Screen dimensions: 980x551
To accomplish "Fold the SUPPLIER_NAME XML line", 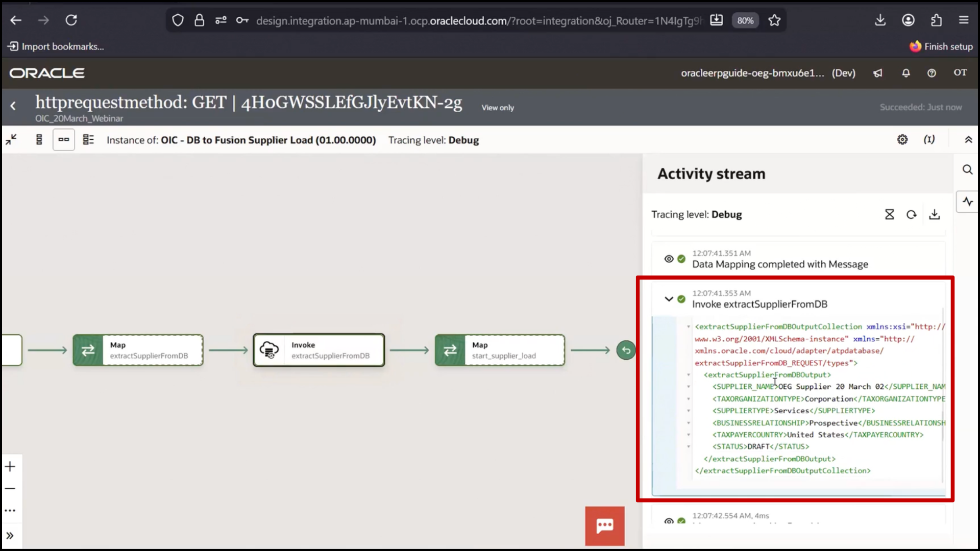I will (x=689, y=387).
